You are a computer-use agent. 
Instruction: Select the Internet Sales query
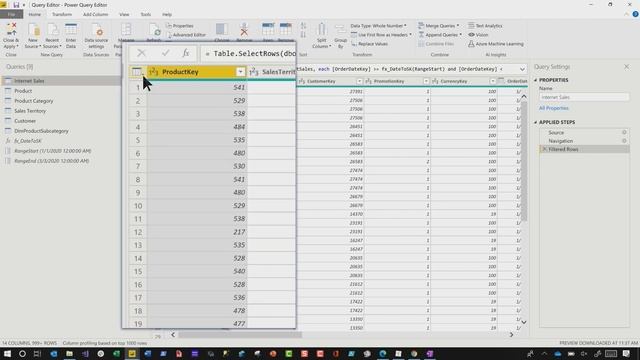(61, 81)
